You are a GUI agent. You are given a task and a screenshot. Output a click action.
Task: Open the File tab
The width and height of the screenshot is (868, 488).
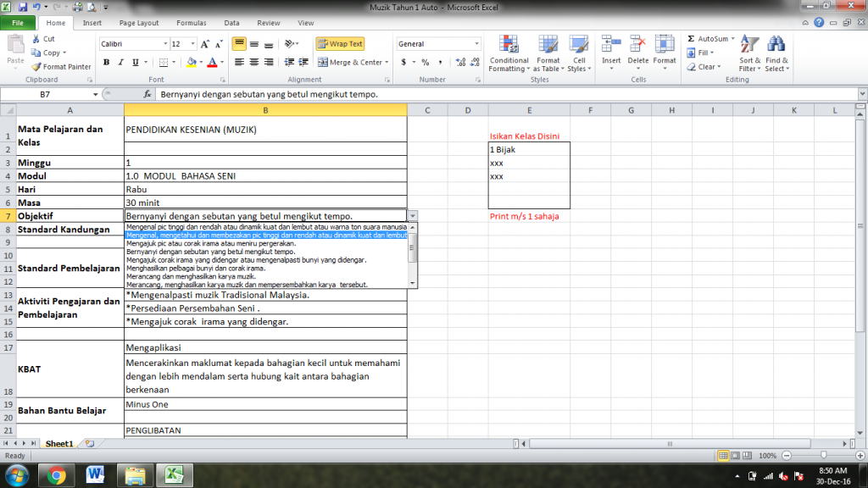pos(18,23)
